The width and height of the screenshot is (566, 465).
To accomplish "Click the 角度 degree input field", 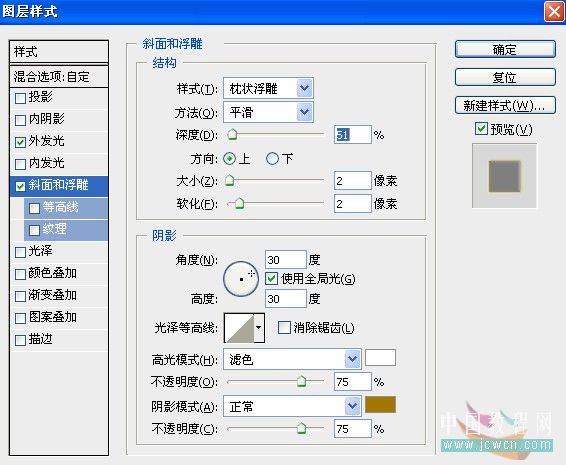I will pyautogui.click(x=286, y=260).
